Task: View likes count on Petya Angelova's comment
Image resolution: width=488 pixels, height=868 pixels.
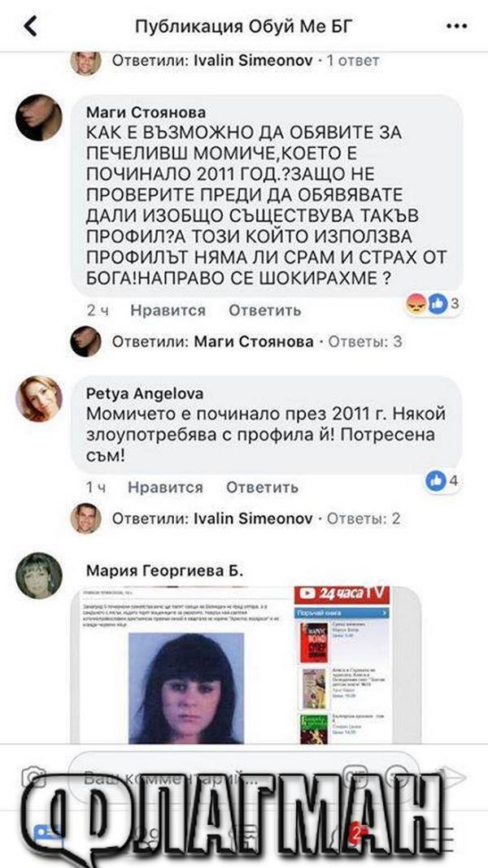Action: coord(442,480)
